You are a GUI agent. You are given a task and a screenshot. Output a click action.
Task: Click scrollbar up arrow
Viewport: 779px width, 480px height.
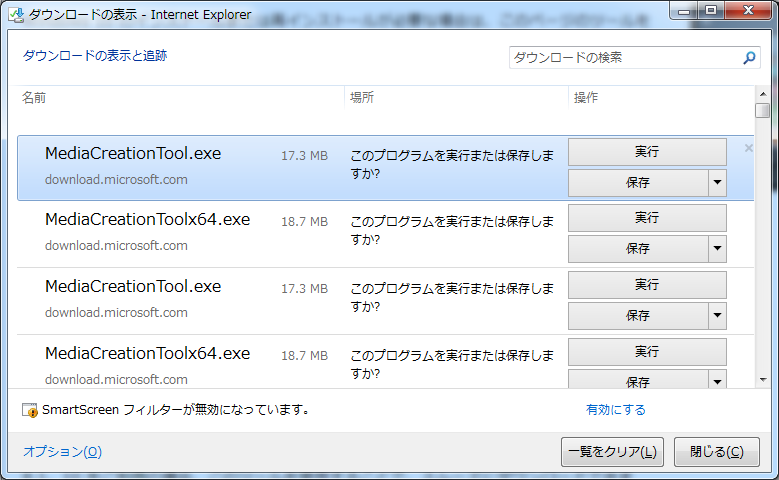point(763,94)
